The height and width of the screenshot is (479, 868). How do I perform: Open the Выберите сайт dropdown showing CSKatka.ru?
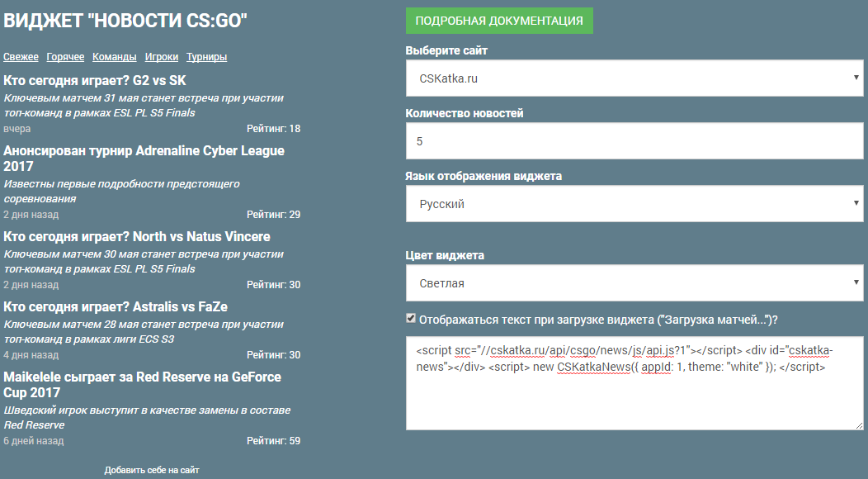coord(634,78)
